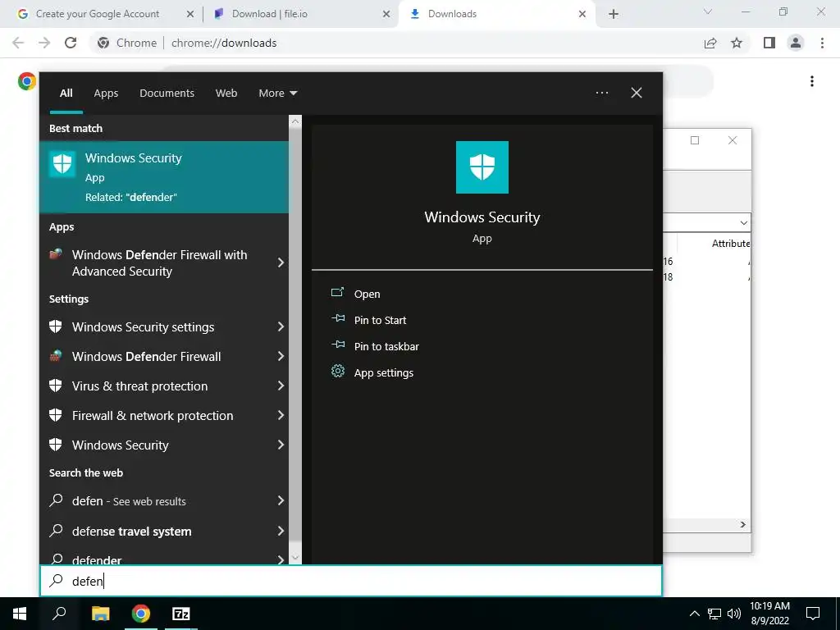Open Windows Start menu button
Image resolution: width=840 pixels, height=630 pixels.
click(x=20, y=614)
